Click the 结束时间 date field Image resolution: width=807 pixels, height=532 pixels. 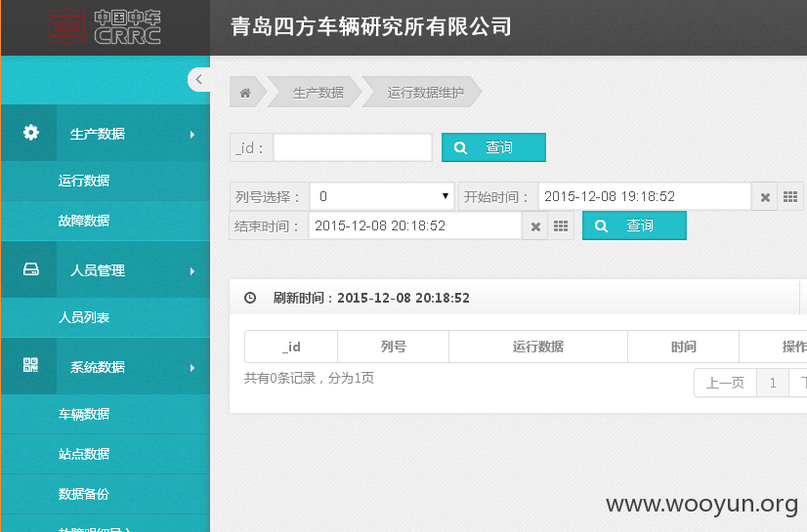tap(415, 226)
